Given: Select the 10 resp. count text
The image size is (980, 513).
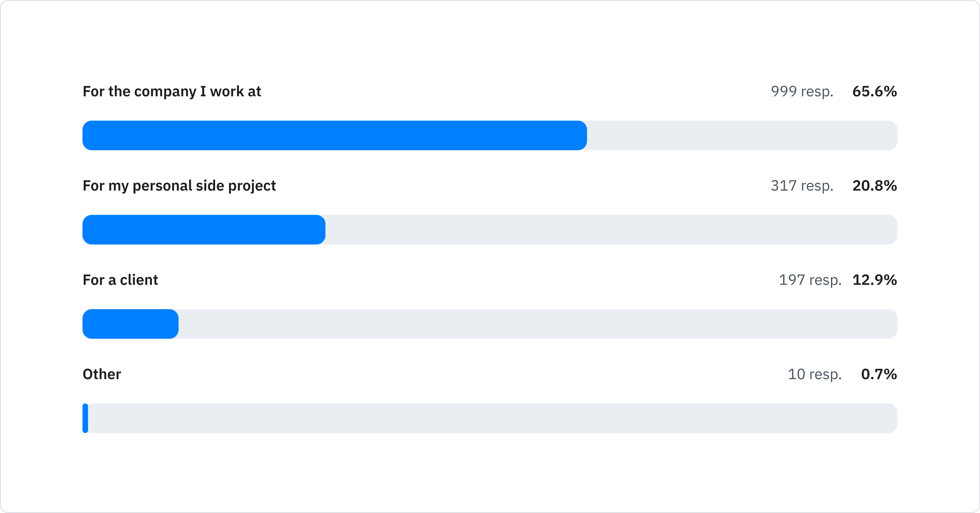Looking at the screenshot, I should (814, 375).
